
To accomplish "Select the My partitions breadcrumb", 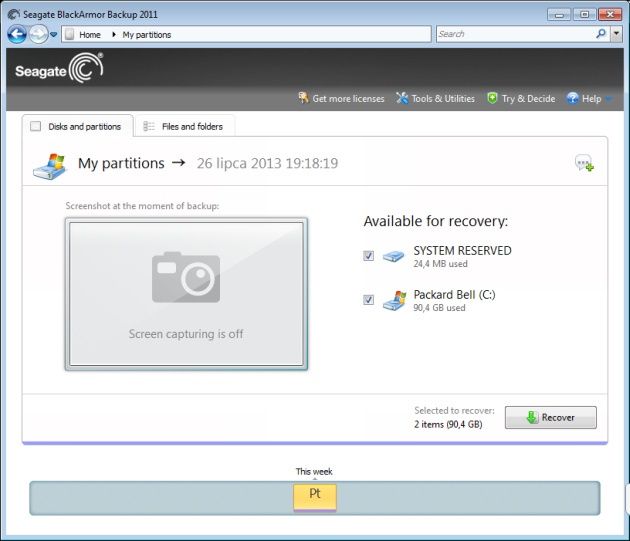I will tap(147, 35).
